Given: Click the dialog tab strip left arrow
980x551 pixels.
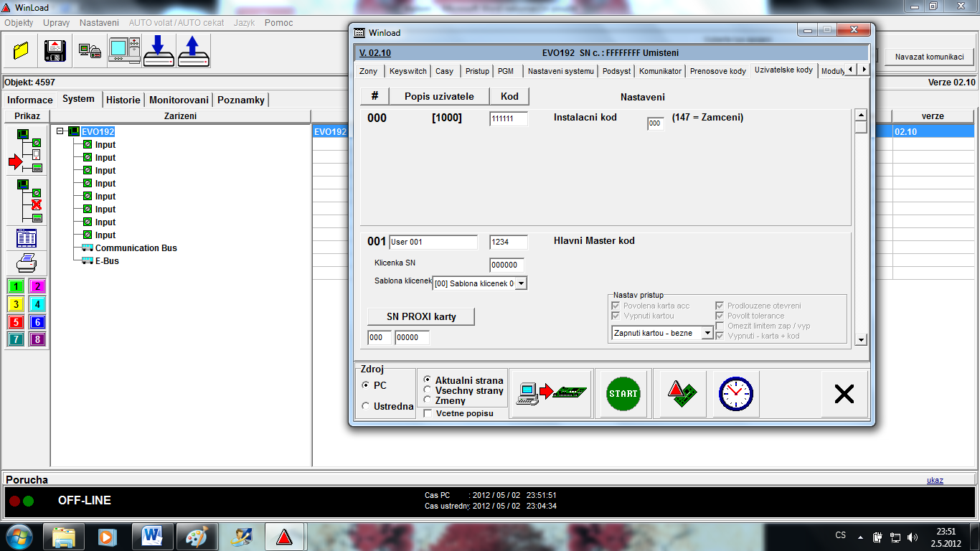Looking at the screenshot, I should [x=851, y=69].
